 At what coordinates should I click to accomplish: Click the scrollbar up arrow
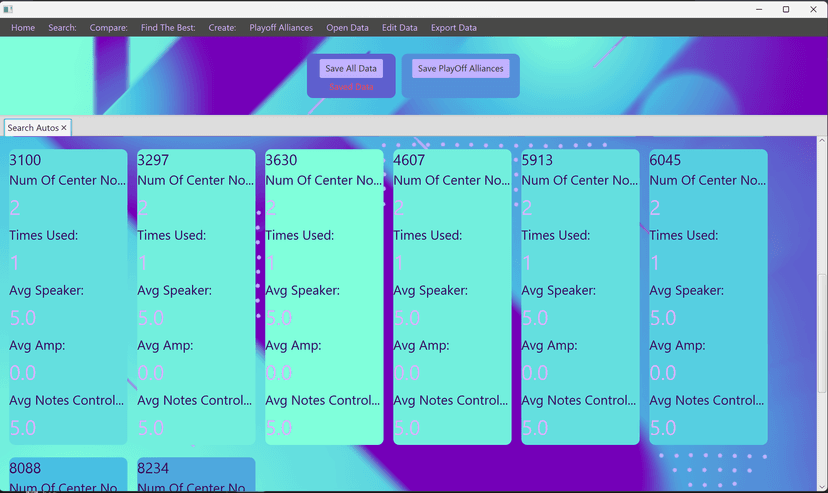coord(822,141)
